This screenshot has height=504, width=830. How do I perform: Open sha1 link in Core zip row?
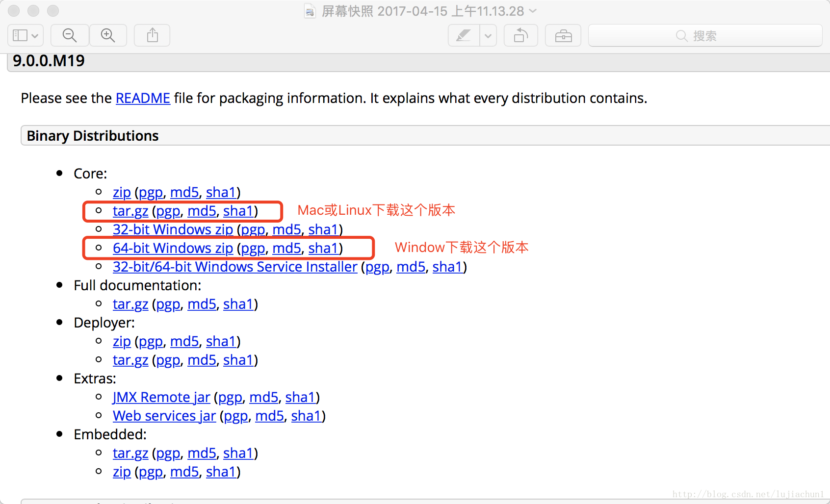(x=221, y=192)
